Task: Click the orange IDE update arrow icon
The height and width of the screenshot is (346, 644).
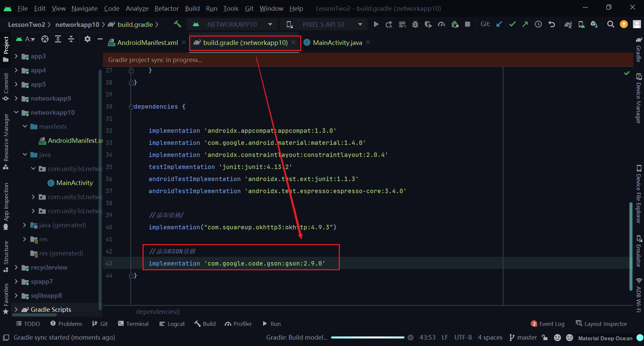Action: [x=624, y=24]
